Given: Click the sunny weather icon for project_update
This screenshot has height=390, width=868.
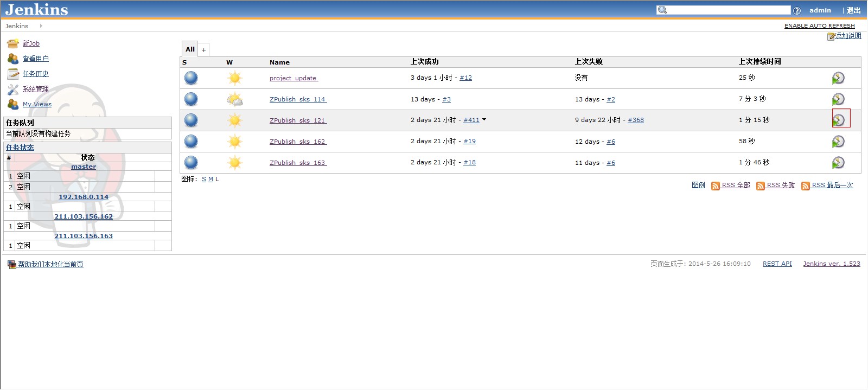Looking at the screenshot, I should (234, 78).
